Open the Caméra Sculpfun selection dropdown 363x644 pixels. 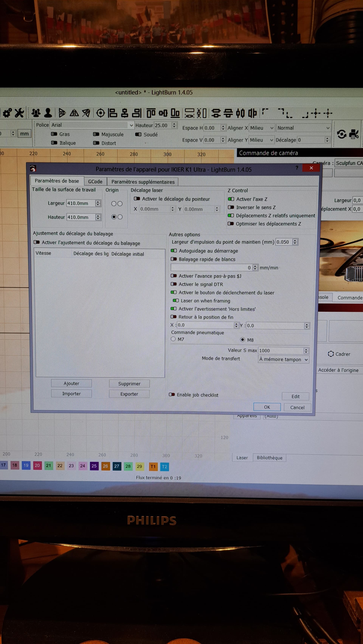tap(349, 163)
